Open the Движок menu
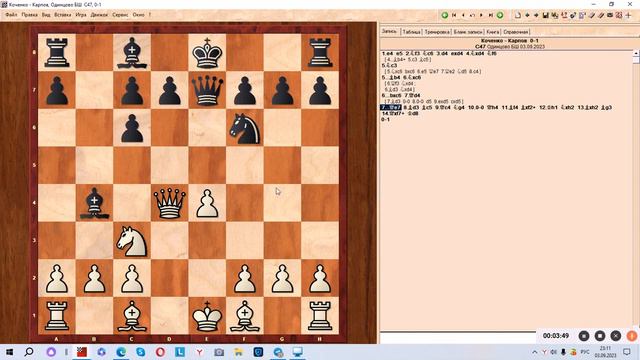The width and height of the screenshot is (640, 360). click(99, 15)
